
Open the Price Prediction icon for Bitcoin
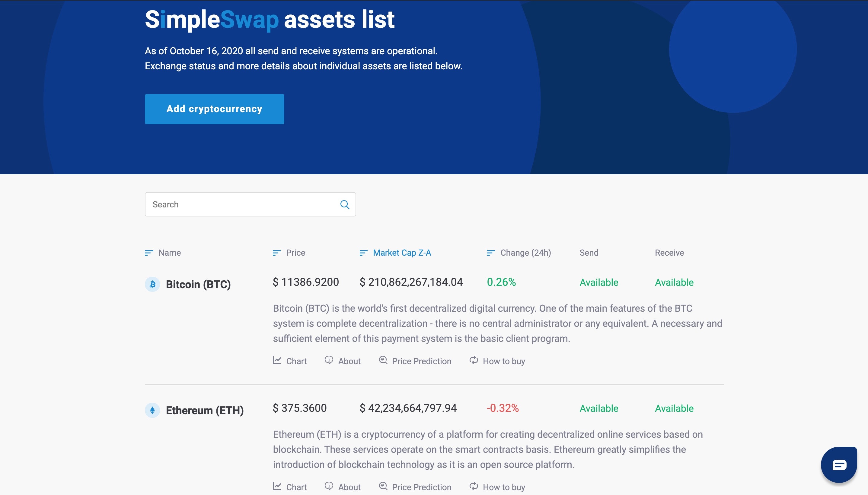coord(384,360)
